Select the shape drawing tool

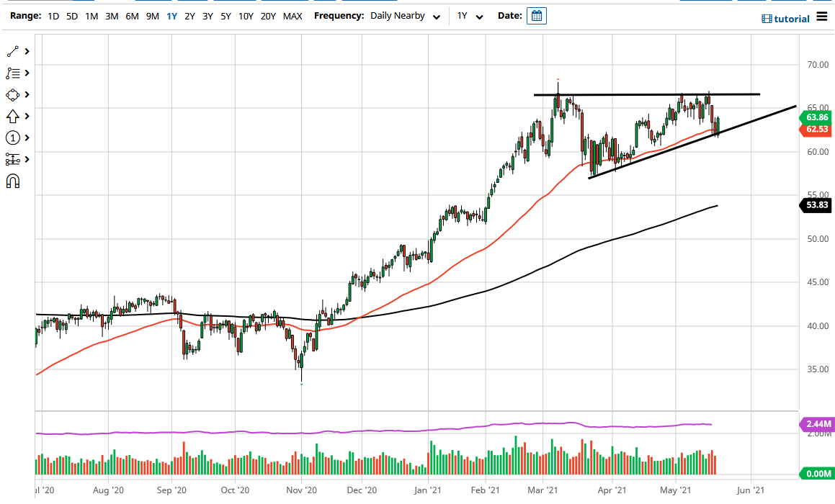(13, 94)
